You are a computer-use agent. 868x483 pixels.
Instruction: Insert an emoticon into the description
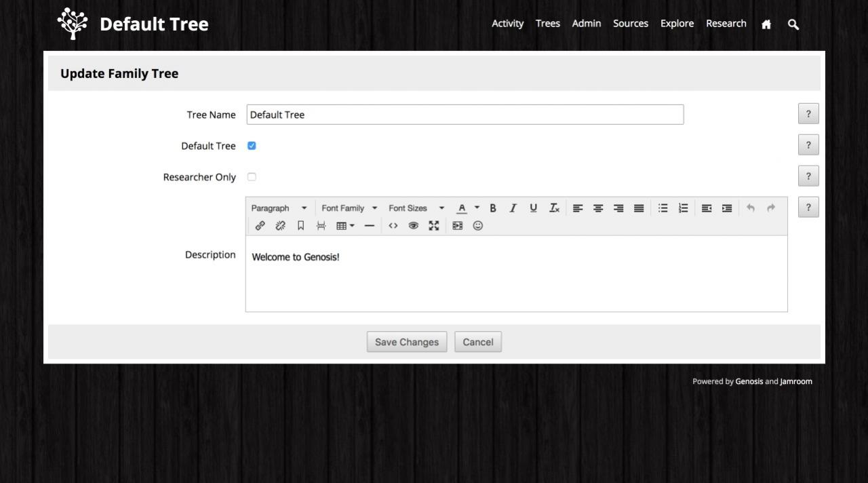(x=478, y=226)
